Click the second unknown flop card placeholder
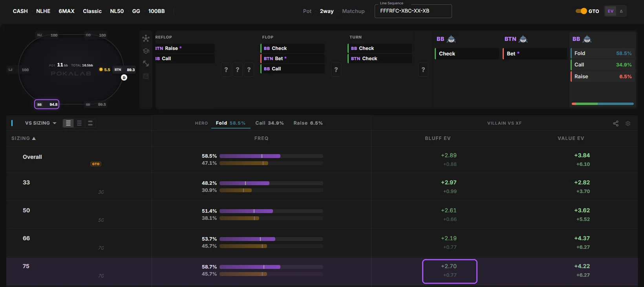Viewport: 644px width, 287px height. tap(238, 70)
